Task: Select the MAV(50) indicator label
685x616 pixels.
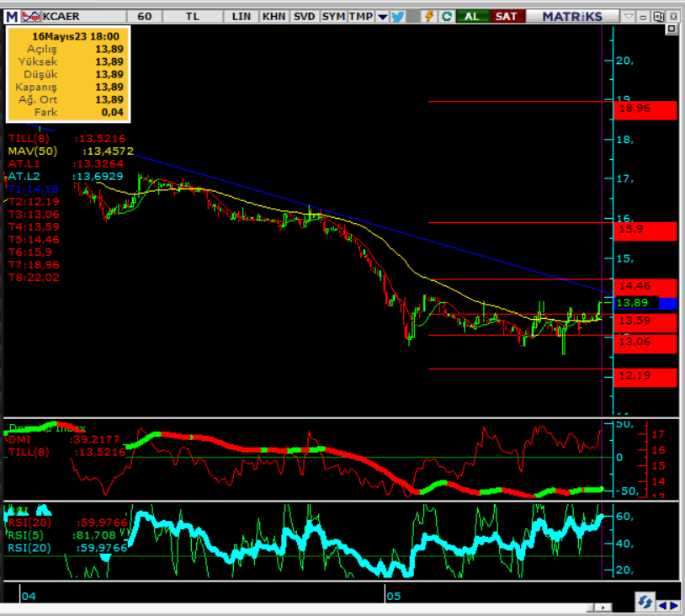Action: (32, 151)
